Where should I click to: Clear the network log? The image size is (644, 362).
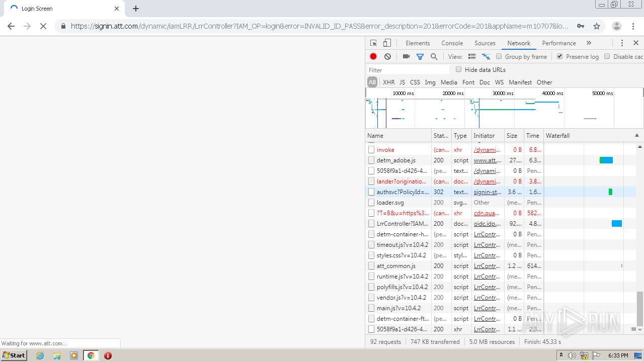tap(387, 57)
